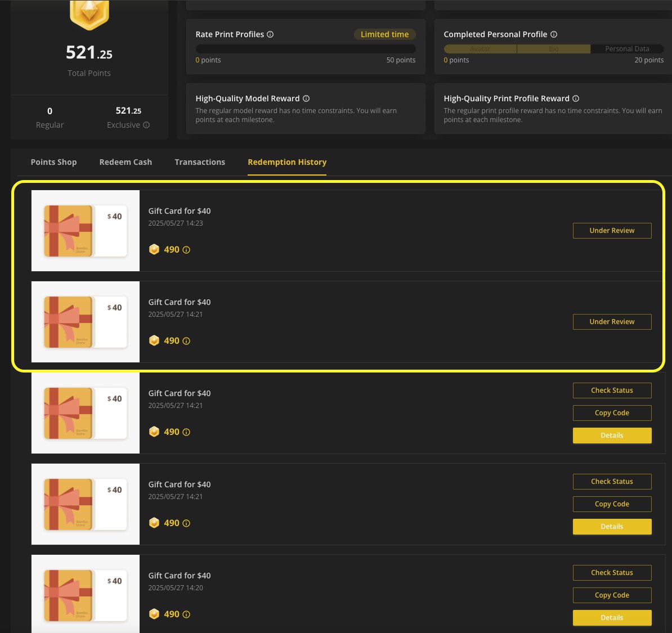This screenshot has width=672, height=633.
Task: Open the gift card thumbnail dated 14:23
Action: pyautogui.click(x=86, y=231)
